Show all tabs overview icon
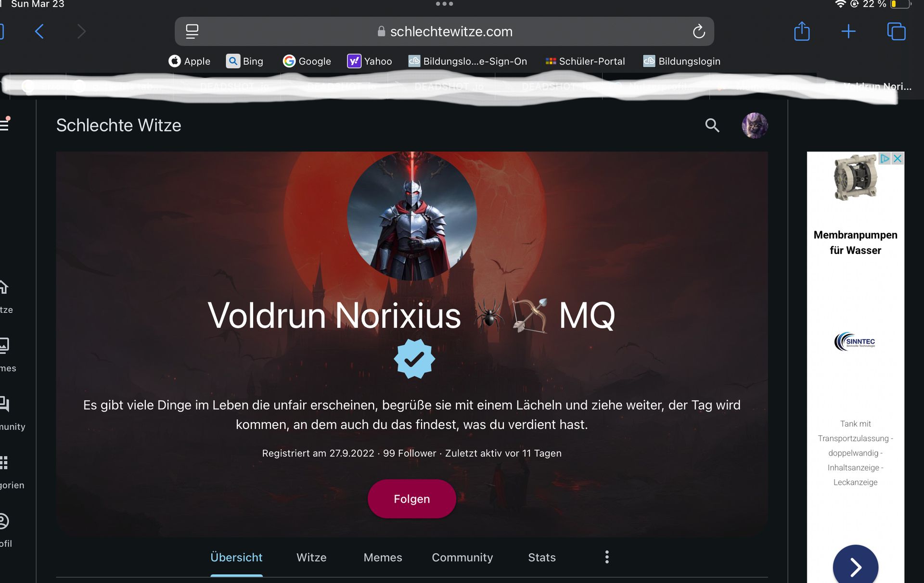The width and height of the screenshot is (924, 583). [896, 32]
